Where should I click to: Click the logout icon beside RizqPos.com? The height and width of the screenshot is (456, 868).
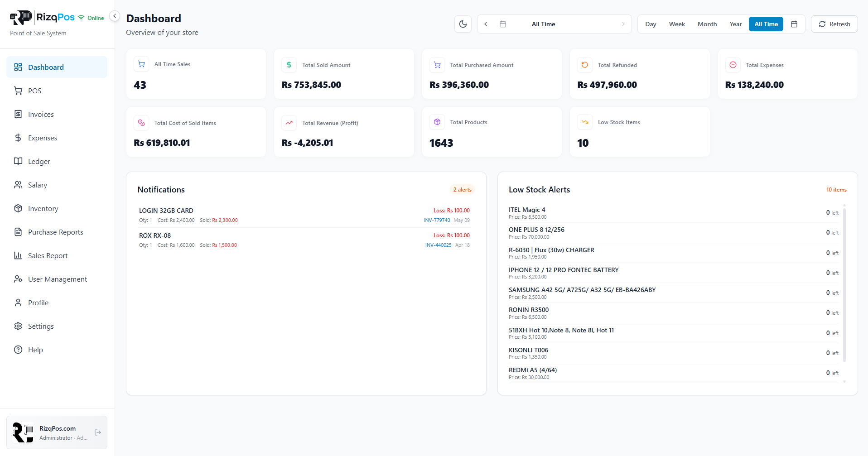click(x=98, y=432)
